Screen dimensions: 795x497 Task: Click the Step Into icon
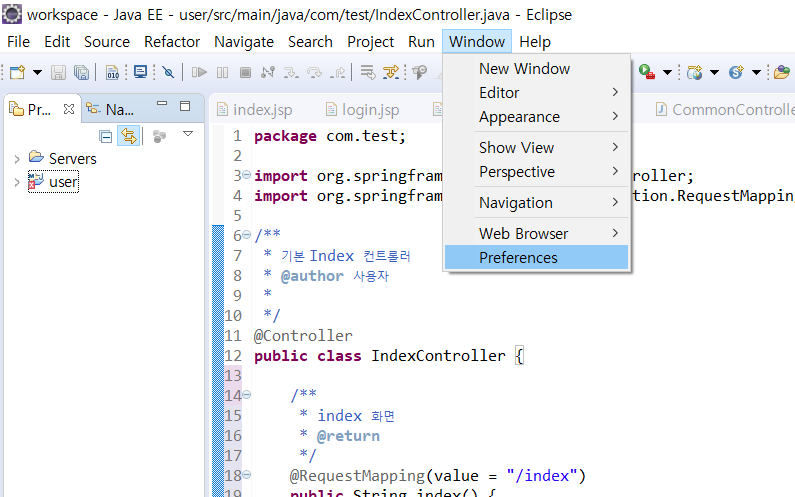click(x=291, y=73)
